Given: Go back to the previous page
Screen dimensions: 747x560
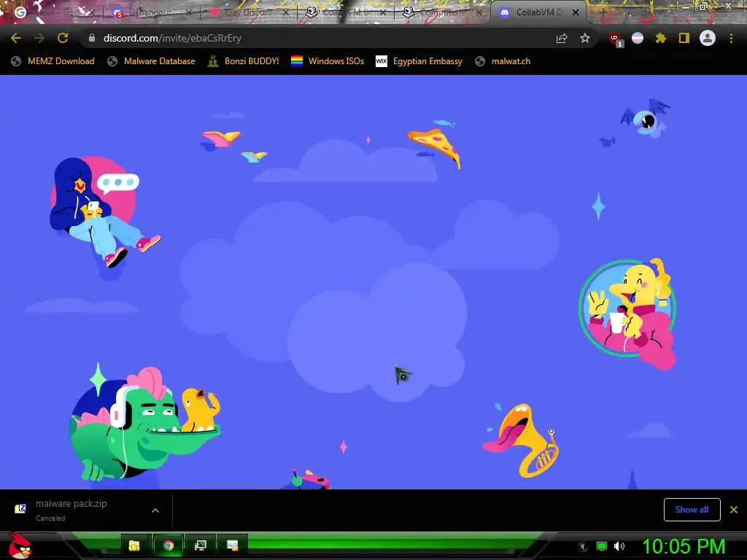Looking at the screenshot, I should point(16,38).
